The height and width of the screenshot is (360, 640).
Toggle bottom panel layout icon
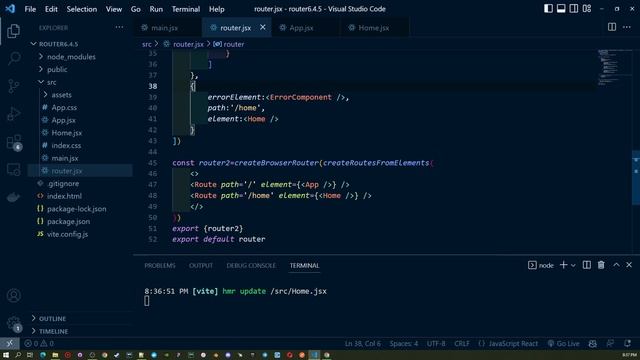tap(561, 9)
